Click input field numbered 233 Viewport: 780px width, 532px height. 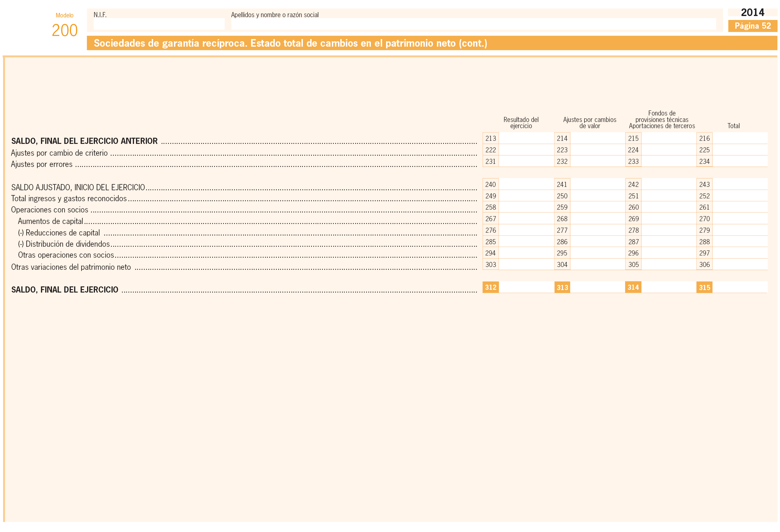tap(668, 161)
